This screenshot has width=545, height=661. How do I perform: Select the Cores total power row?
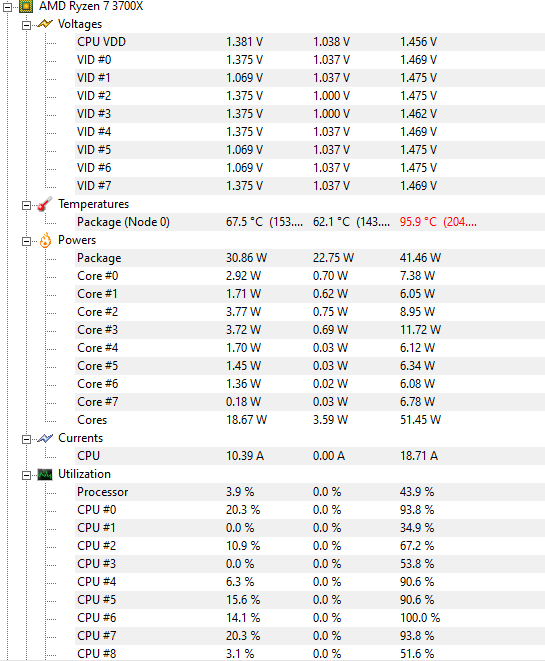[309, 420]
